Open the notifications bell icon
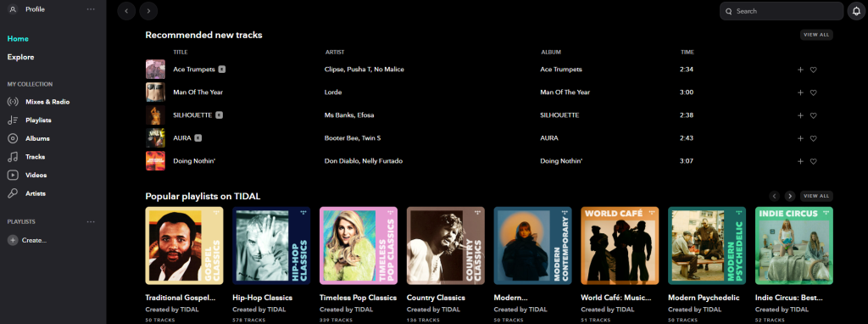 click(857, 11)
